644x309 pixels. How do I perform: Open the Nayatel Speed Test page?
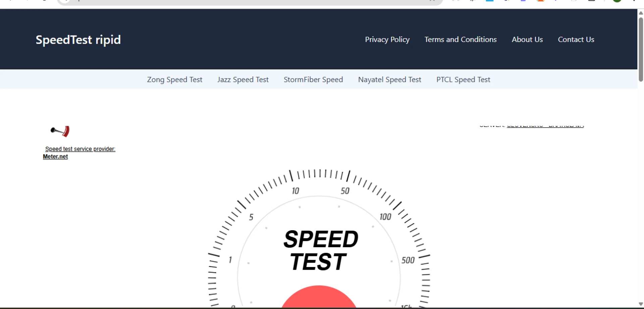390,80
